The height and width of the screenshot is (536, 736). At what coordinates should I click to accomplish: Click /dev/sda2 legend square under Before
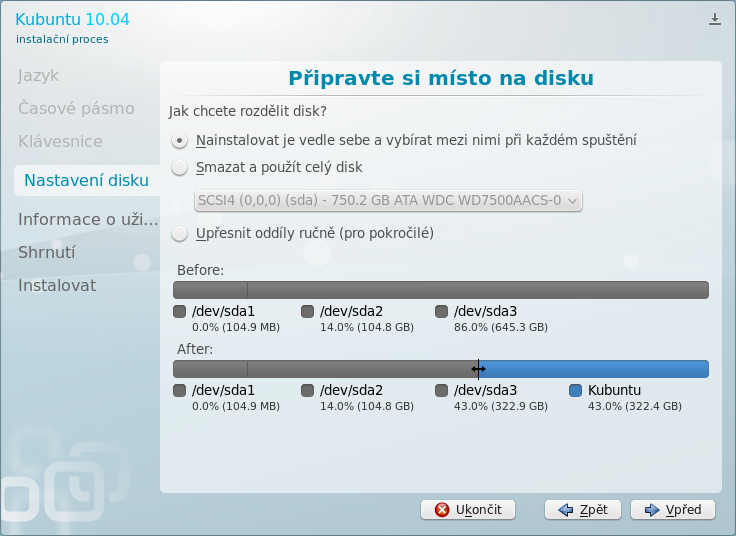tap(307, 312)
